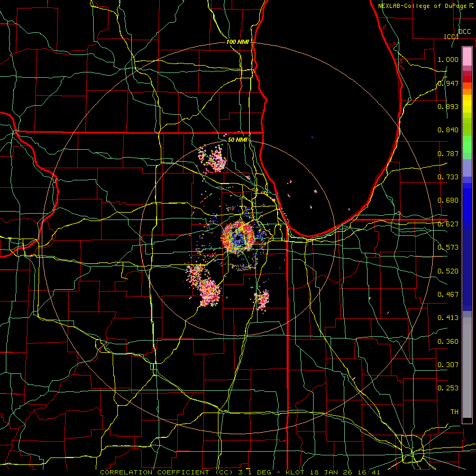Click the 0.680 legend value
This screenshot has width=476, height=476.
point(448,200)
